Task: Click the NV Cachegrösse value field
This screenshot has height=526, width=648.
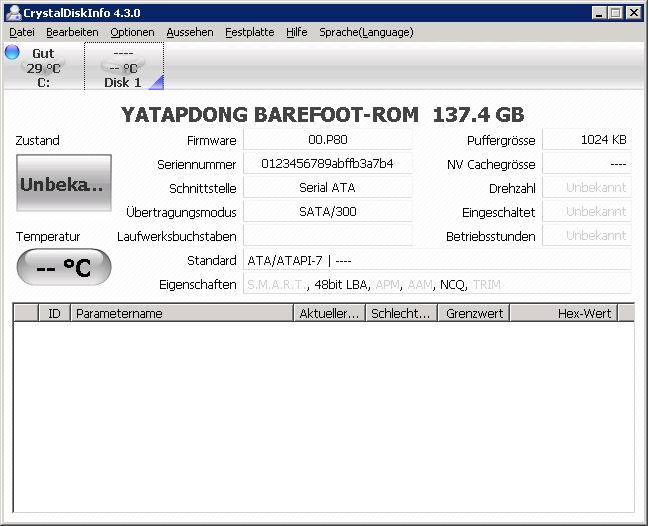Action: point(587,164)
